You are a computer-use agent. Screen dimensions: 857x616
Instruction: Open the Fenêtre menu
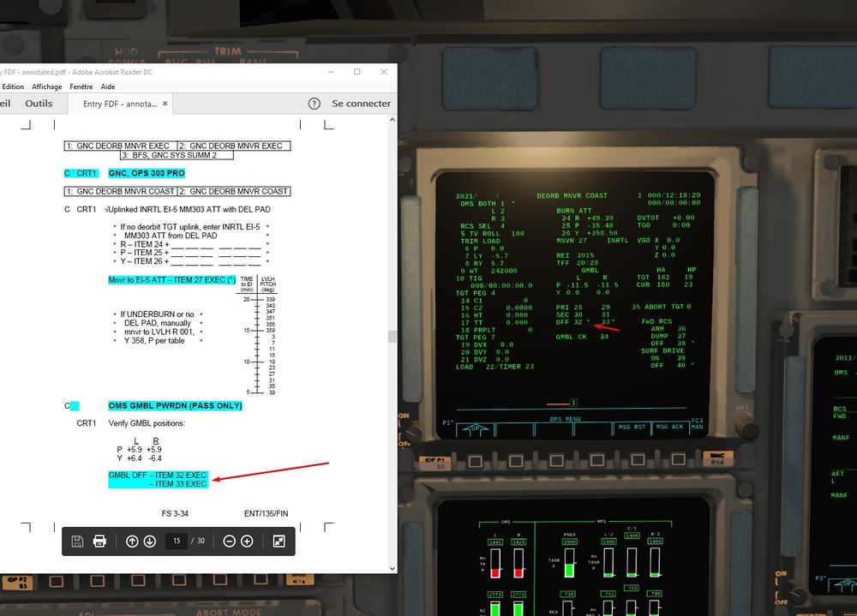[x=81, y=87]
